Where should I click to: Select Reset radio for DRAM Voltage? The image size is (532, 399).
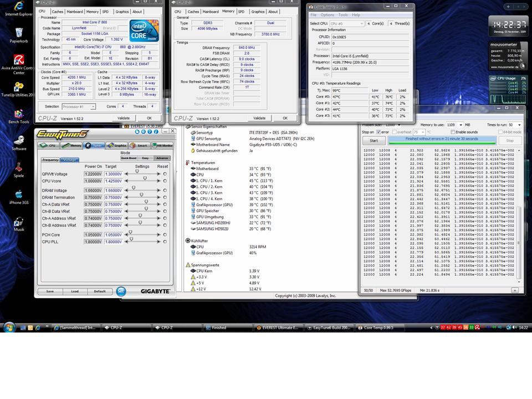[x=165, y=191]
